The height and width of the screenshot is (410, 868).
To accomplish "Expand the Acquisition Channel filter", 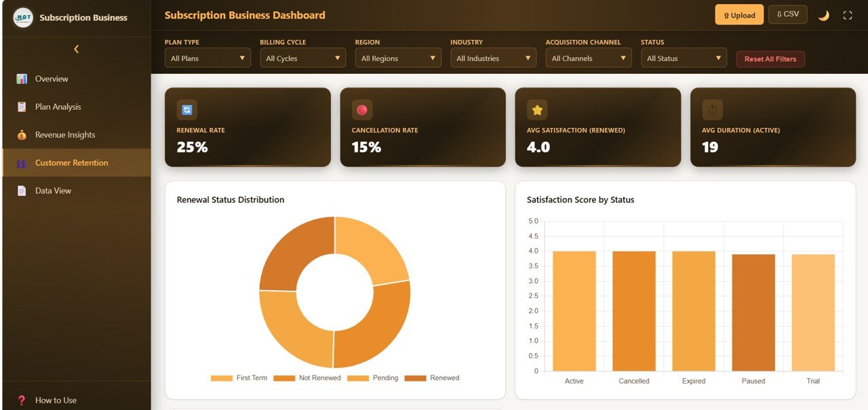I will pos(589,58).
